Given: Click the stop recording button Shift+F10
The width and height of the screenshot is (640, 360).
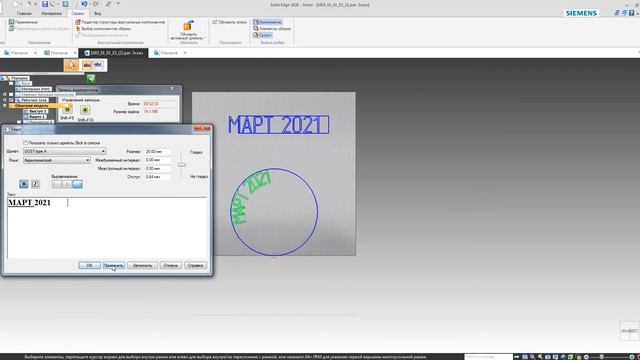Looking at the screenshot, I should click(x=85, y=110).
